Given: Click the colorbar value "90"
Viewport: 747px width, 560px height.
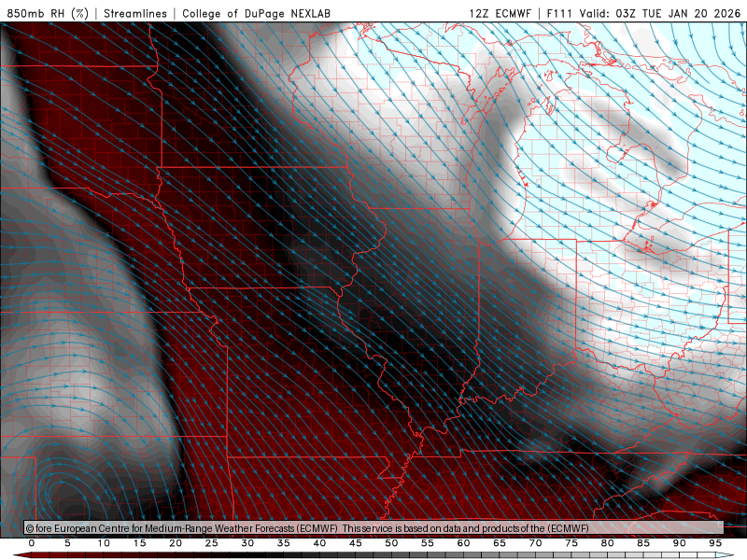Looking at the screenshot, I should tap(680, 543).
